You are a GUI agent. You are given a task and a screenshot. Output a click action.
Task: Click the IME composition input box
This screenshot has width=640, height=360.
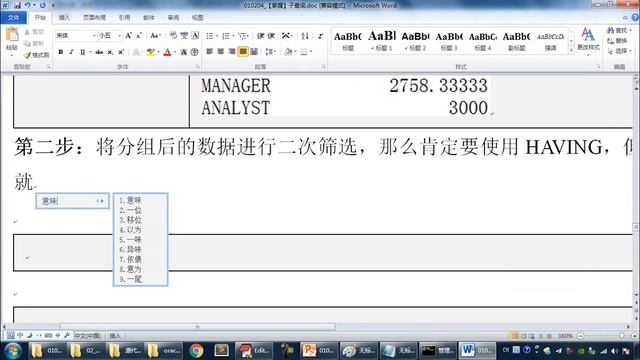pyautogui.click(x=72, y=201)
